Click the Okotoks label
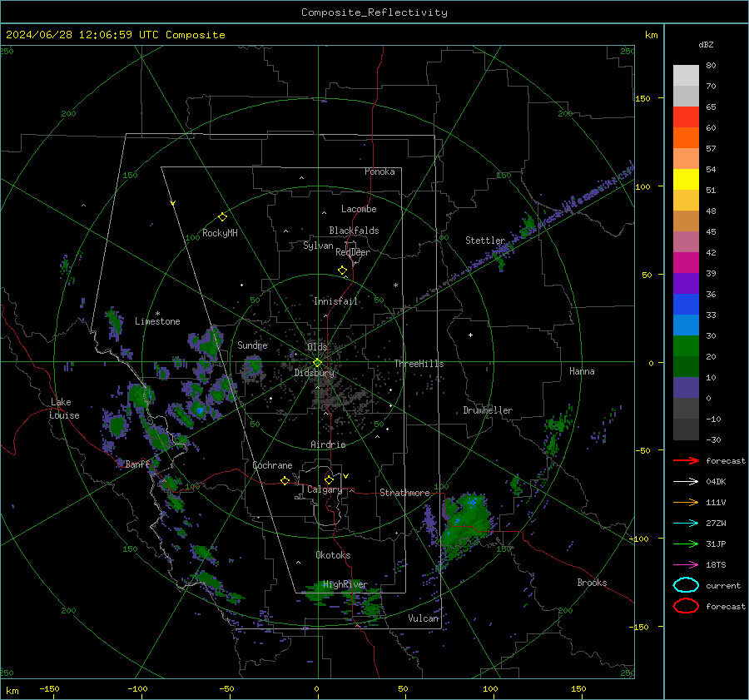 333,555
